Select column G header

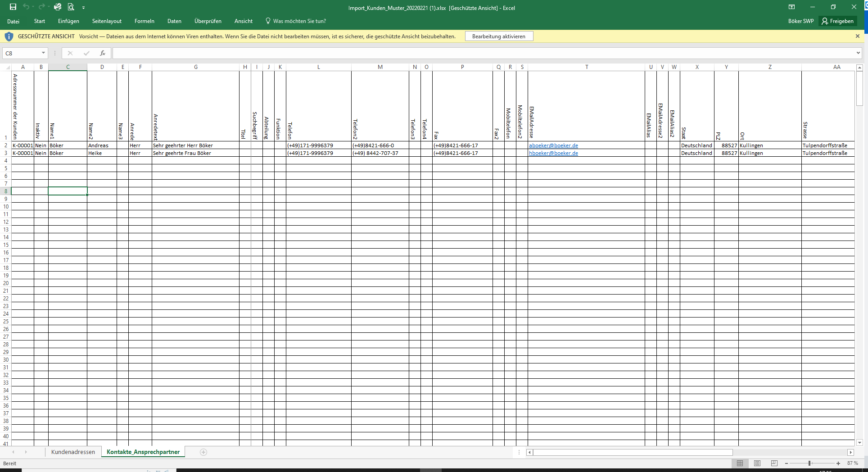pyautogui.click(x=196, y=67)
